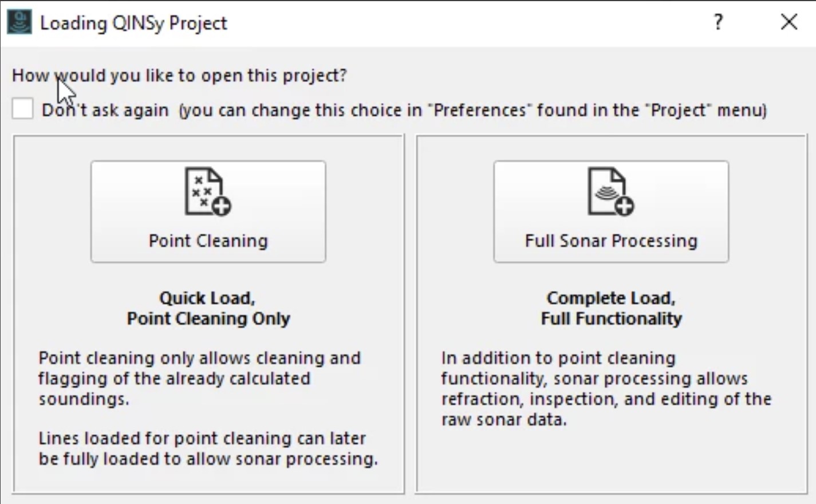Image resolution: width=816 pixels, height=504 pixels.
Task: Close the Loading QINSy Project dialog
Action: [789, 22]
